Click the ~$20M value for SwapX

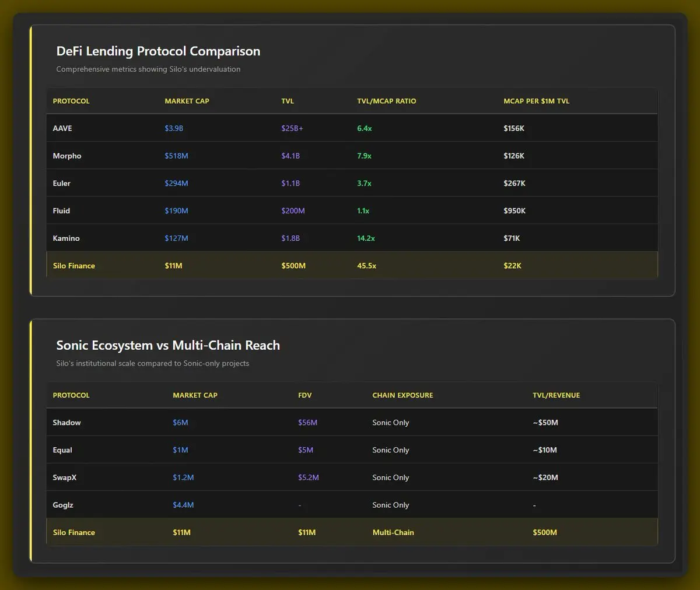point(545,477)
